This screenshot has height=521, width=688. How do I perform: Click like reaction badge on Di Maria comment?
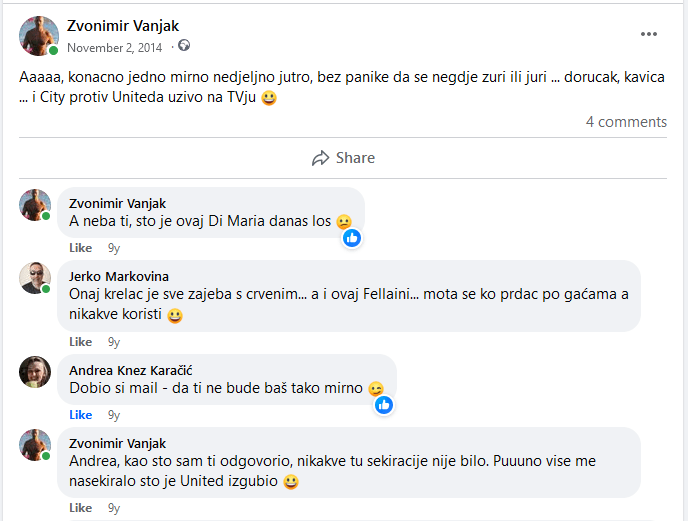coord(352,238)
